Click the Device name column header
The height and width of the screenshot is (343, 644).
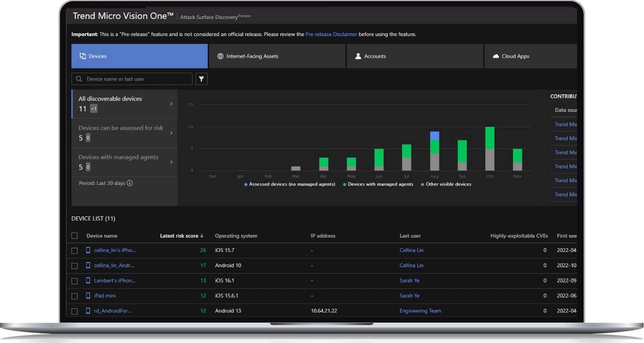(x=102, y=236)
